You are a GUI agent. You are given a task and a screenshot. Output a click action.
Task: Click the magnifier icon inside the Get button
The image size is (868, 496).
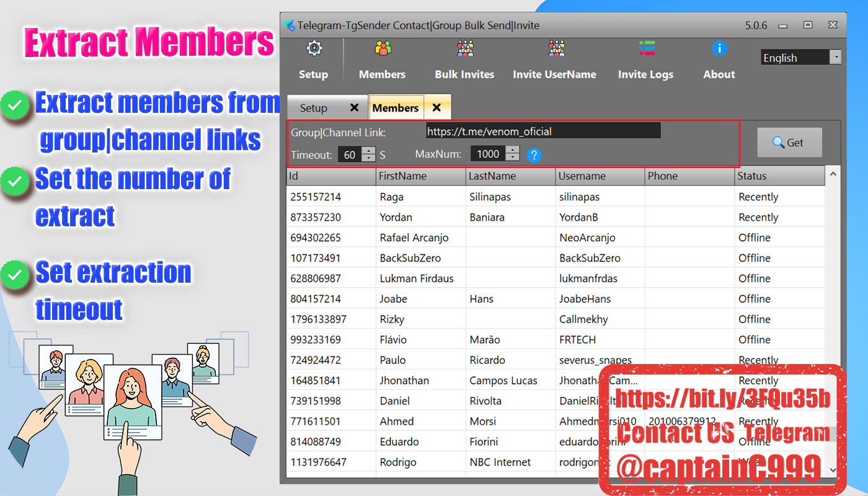click(780, 142)
